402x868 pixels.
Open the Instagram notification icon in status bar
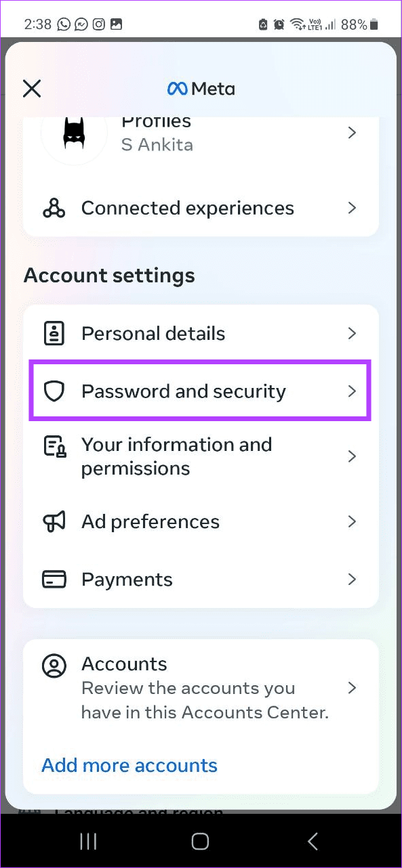click(x=97, y=24)
